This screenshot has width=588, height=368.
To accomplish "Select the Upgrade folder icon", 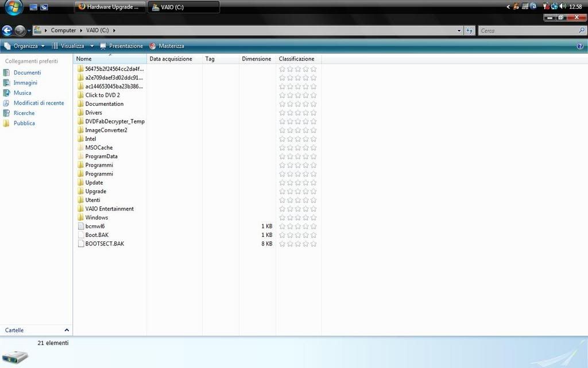I will pyautogui.click(x=80, y=191).
